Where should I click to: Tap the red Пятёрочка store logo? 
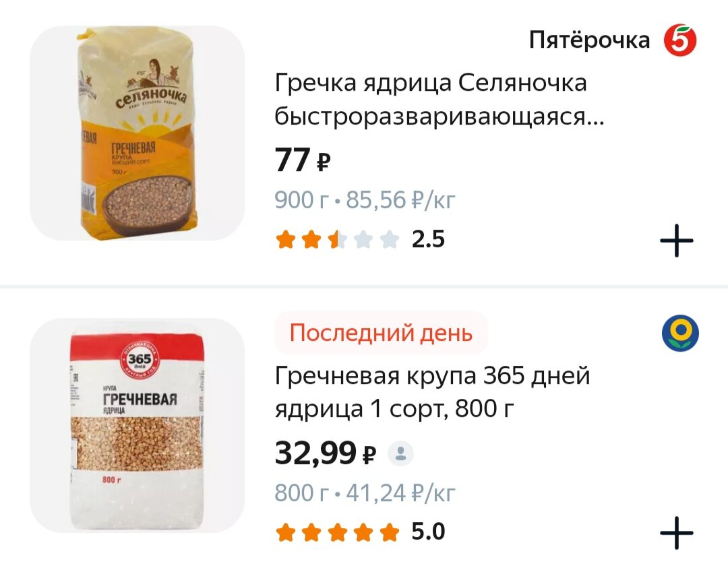click(680, 40)
